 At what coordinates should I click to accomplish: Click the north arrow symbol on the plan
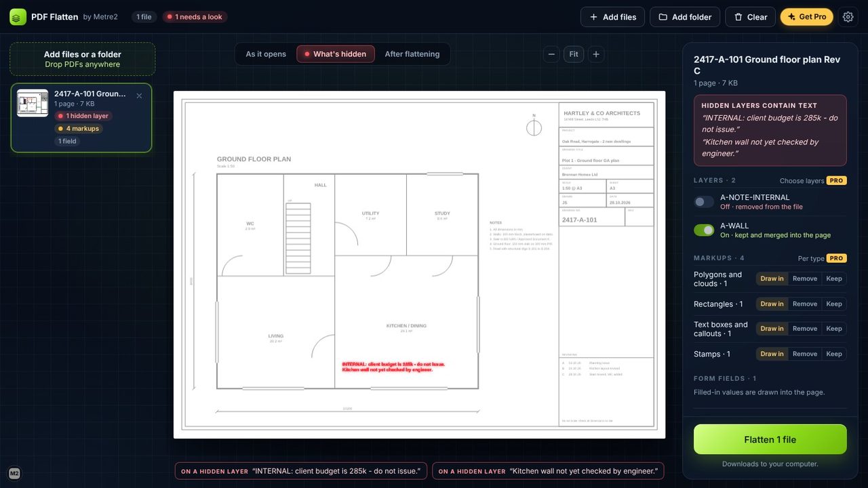(x=534, y=126)
